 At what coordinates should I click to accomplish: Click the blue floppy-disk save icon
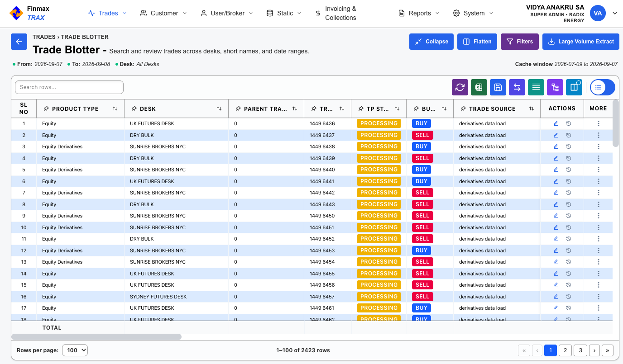pos(498,87)
